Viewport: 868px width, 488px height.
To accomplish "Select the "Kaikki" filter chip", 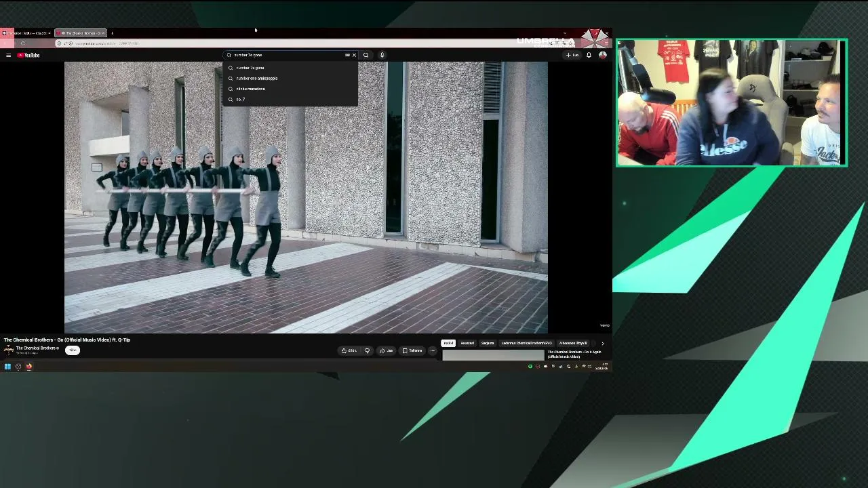I will point(448,343).
